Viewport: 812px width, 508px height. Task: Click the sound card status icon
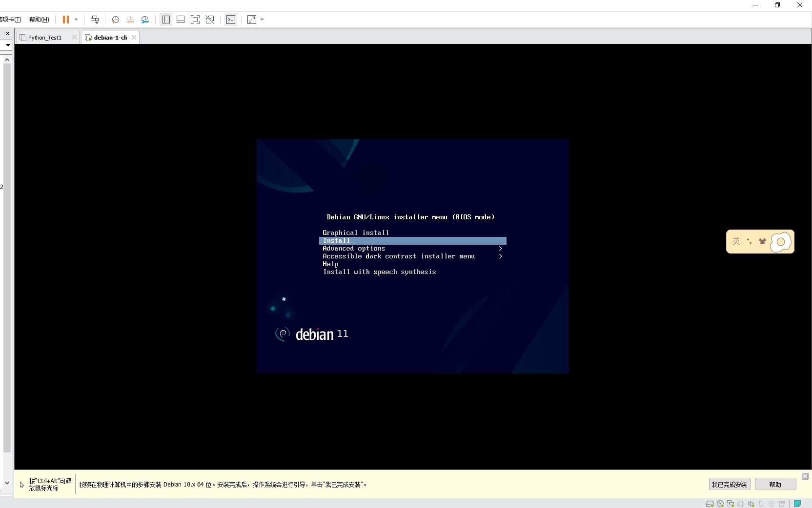coord(751,504)
